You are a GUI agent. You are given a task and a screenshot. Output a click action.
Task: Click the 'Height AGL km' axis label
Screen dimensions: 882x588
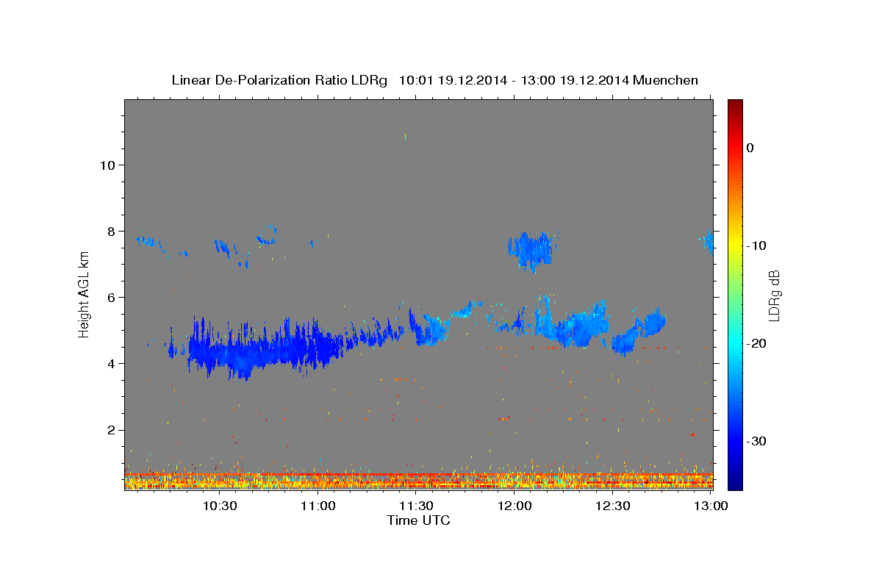84,295
